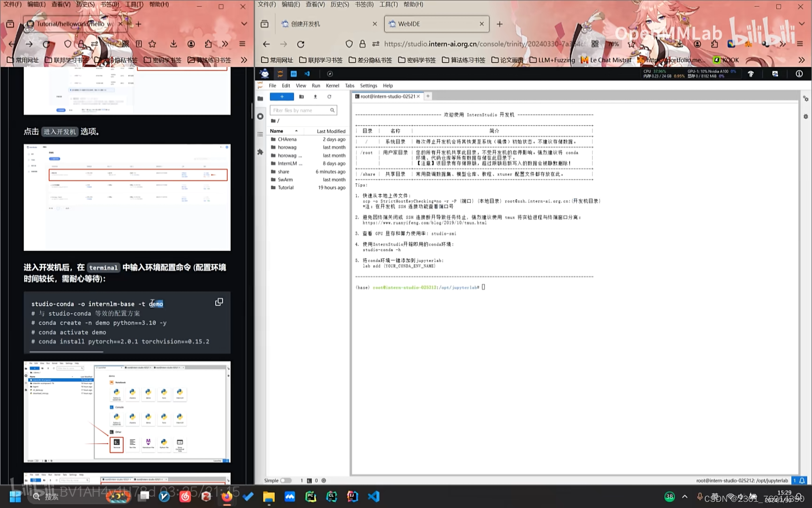The width and height of the screenshot is (812, 508).
Task: Reload page in right Firefox window
Action: coord(301,44)
